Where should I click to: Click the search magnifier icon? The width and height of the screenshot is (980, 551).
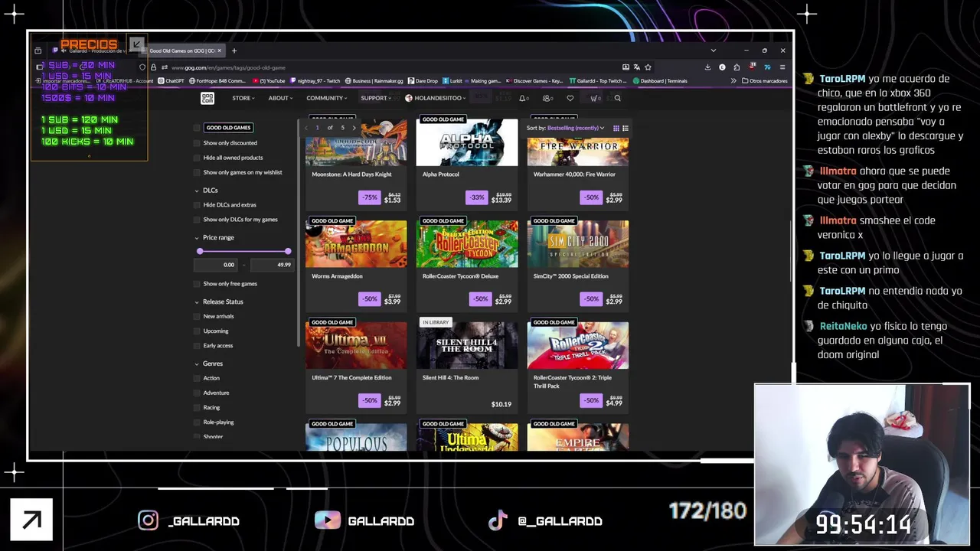(x=618, y=98)
